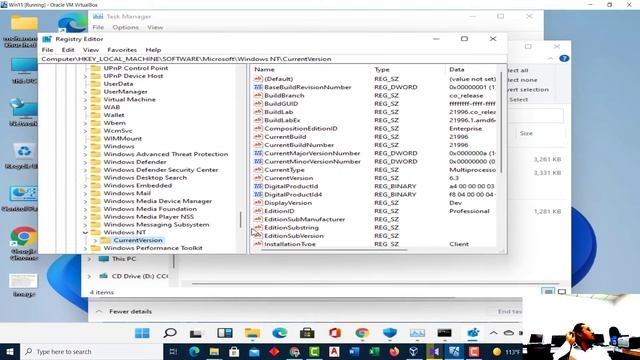
Task: Open the Office app on the Windows 11 taskbar
Action: (x=335, y=333)
